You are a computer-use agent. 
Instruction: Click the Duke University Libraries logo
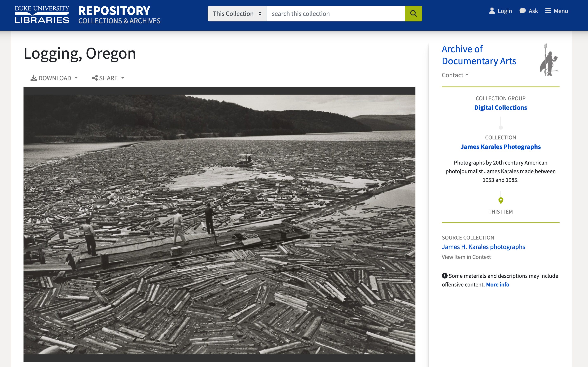(x=42, y=15)
